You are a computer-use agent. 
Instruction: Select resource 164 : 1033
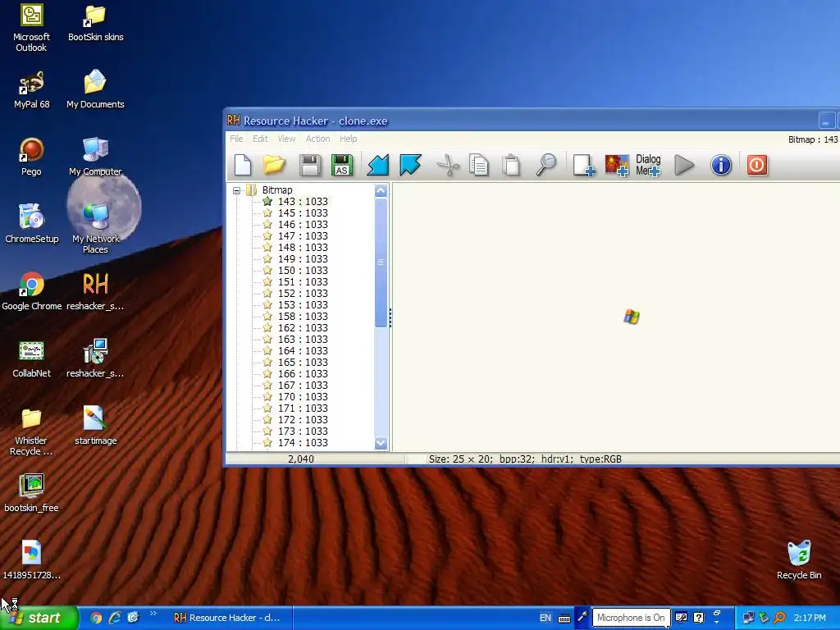pyautogui.click(x=303, y=351)
